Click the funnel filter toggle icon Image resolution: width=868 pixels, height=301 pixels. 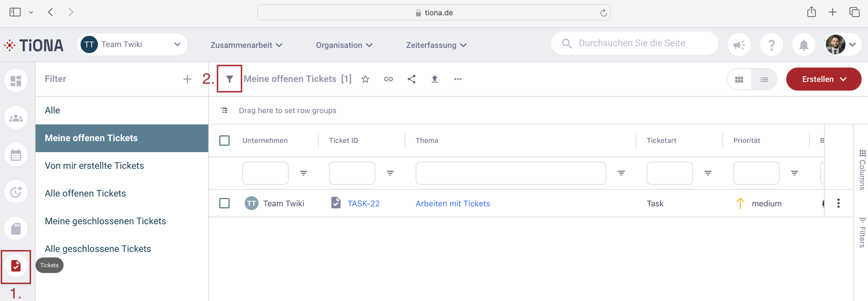coord(229,79)
